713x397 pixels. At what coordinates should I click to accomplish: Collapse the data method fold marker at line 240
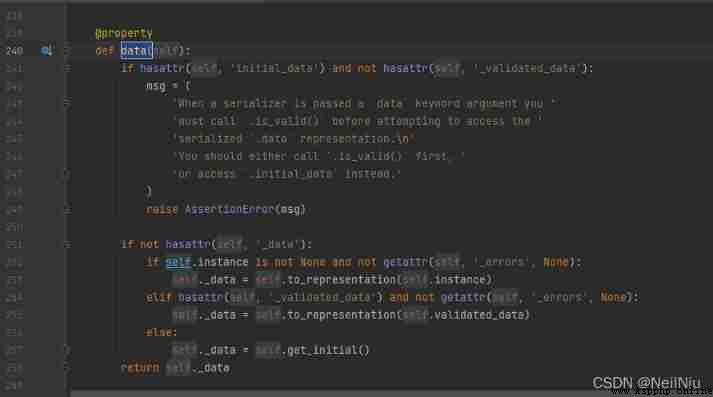pos(67,51)
